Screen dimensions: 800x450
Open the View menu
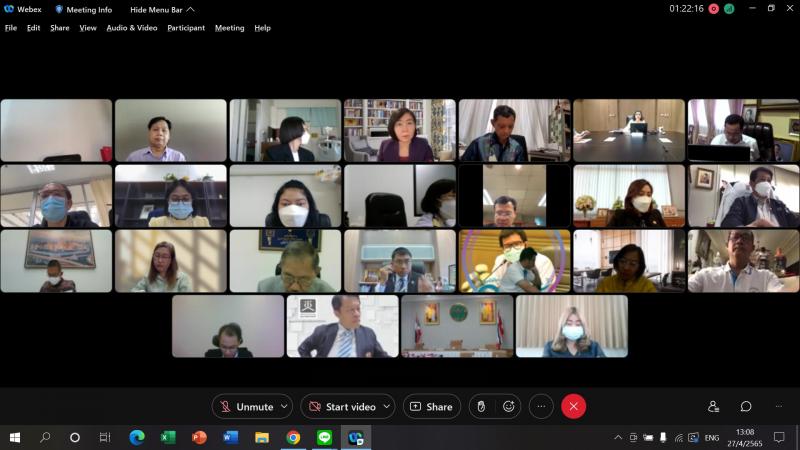click(88, 28)
